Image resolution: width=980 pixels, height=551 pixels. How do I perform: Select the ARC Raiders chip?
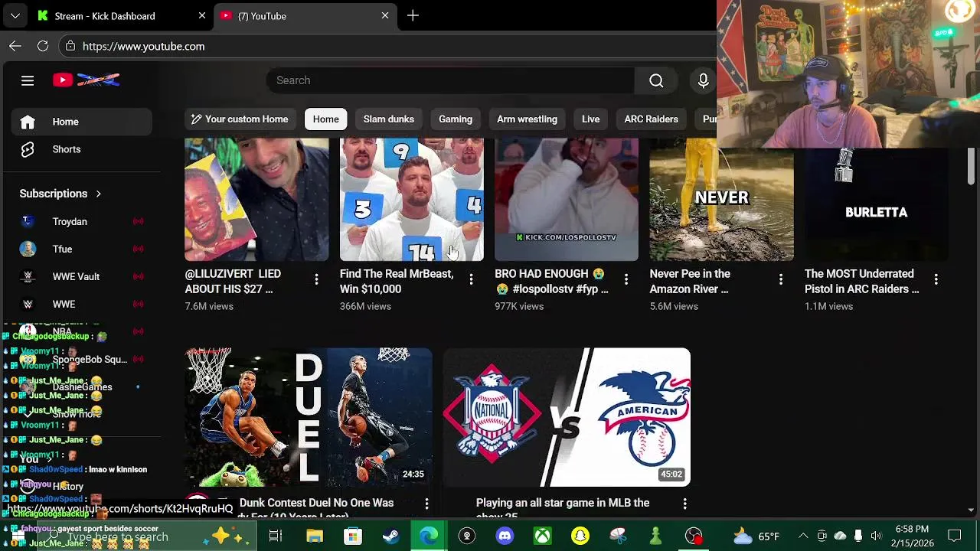point(651,119)
